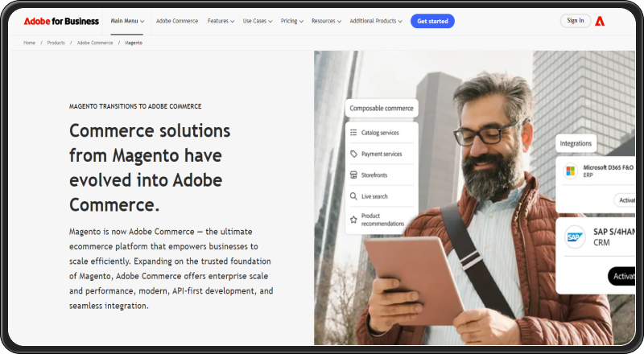Open the Pricing dropdown
This screenshot has height=354, width=644.
click(291, 21)
